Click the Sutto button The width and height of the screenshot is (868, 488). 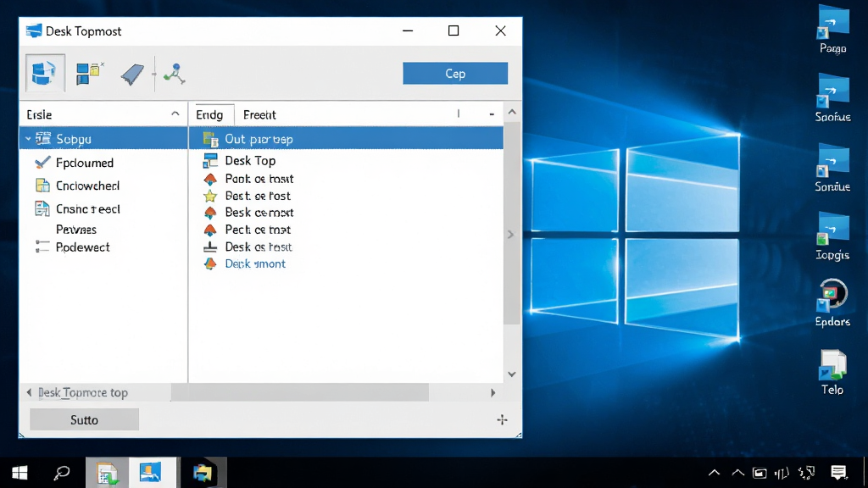[x=84, y=420]
